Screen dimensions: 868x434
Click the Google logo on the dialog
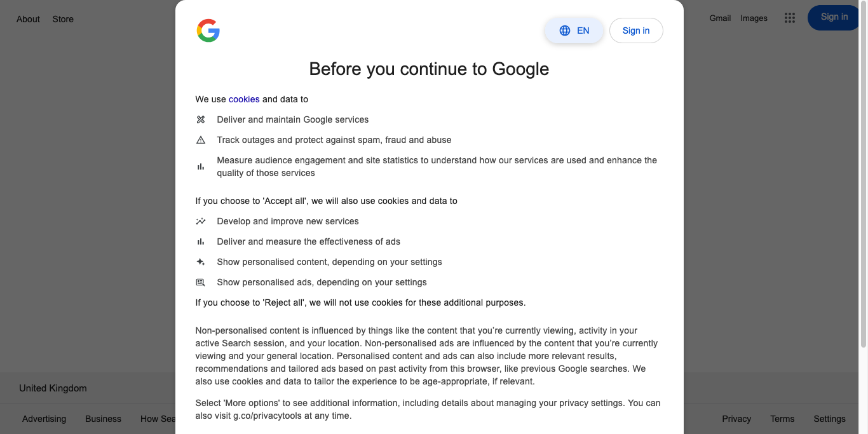click(207, 31)
